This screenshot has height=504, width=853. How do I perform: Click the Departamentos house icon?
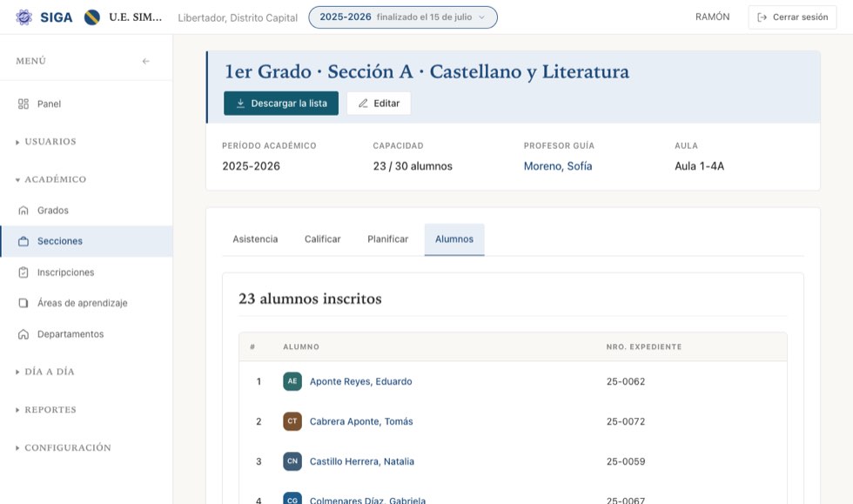tap(24, 334)
